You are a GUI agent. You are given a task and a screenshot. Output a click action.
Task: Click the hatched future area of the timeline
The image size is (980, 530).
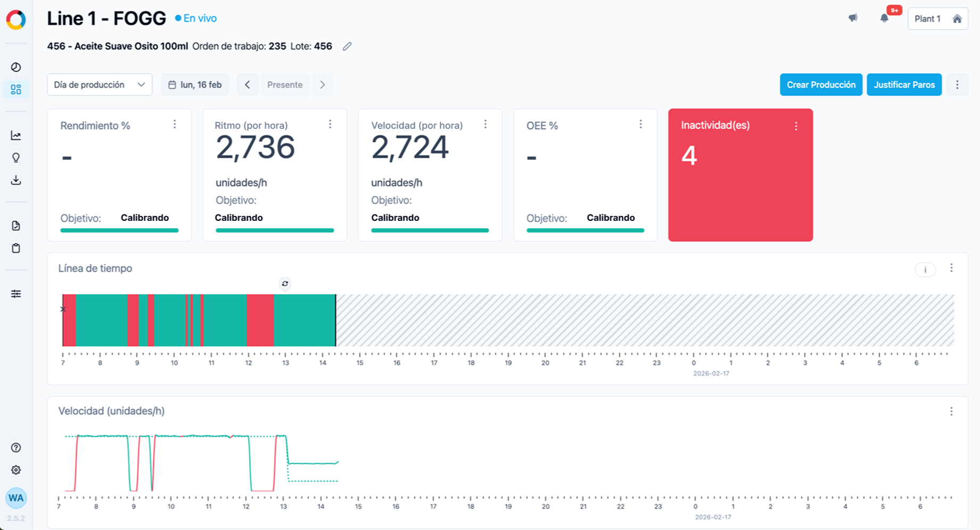[x=645, y=320]
